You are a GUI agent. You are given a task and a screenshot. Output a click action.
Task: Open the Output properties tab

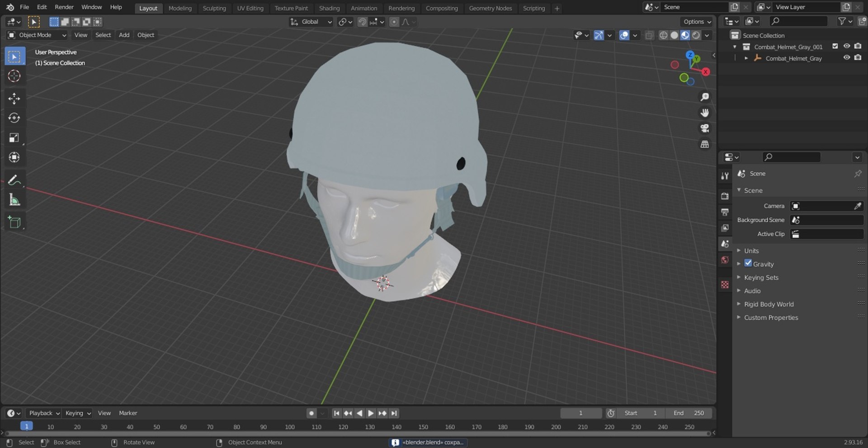(x=725, y=212)
